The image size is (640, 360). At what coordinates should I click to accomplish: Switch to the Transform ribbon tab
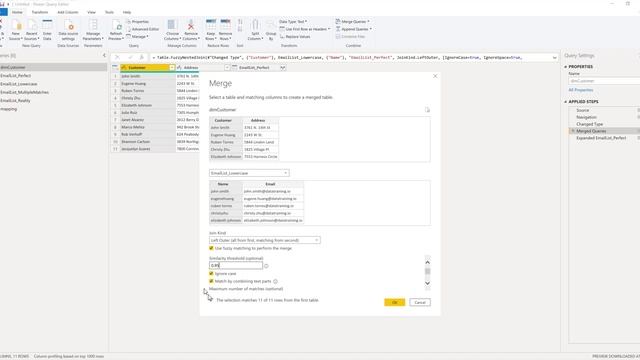coord(40,12)
